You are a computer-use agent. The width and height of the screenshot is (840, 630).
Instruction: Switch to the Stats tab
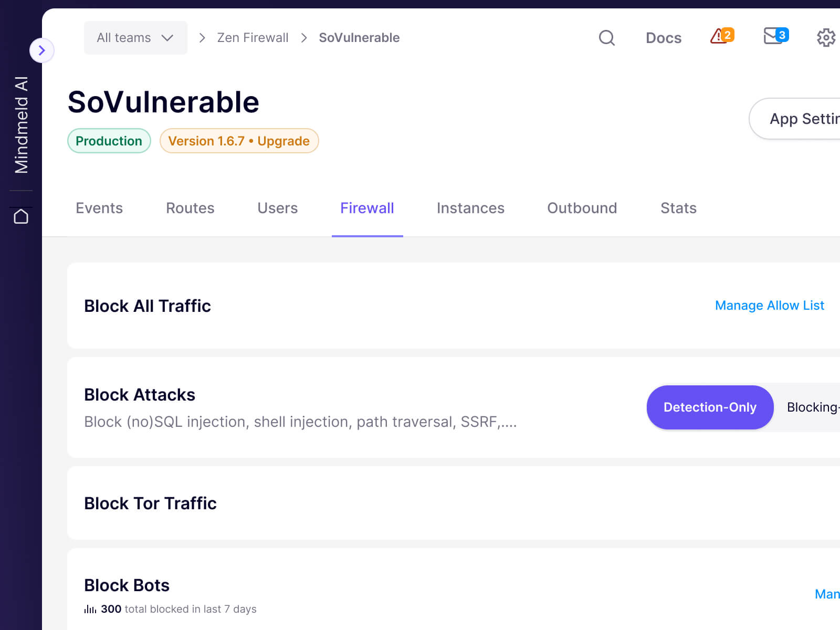pos(678,208)
